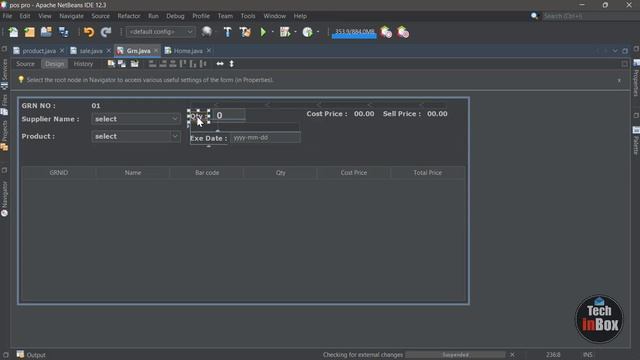Open the Profile menu

point(201,16)
